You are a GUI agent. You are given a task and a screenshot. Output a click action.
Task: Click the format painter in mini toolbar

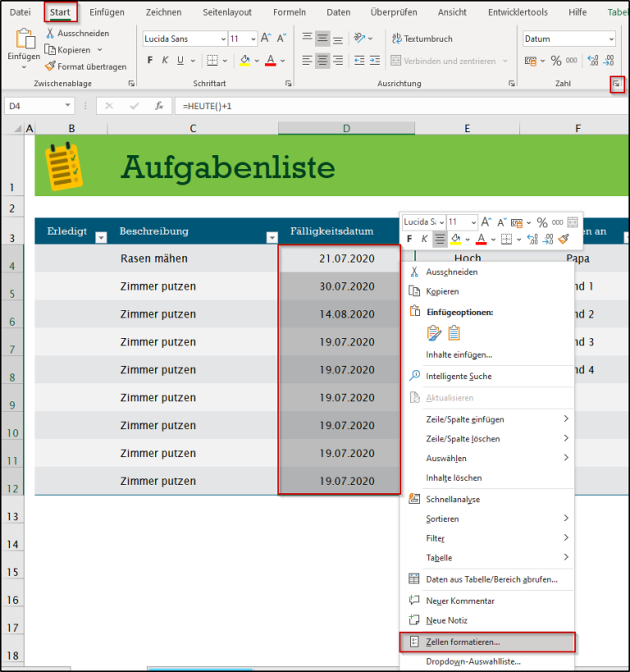point(563,239)
